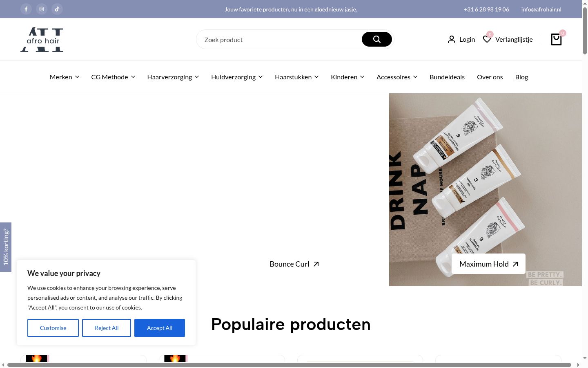This screenshot has width=588, height=368.
Task: Open the CG Methode menu item
Action: tap(109, 77)
